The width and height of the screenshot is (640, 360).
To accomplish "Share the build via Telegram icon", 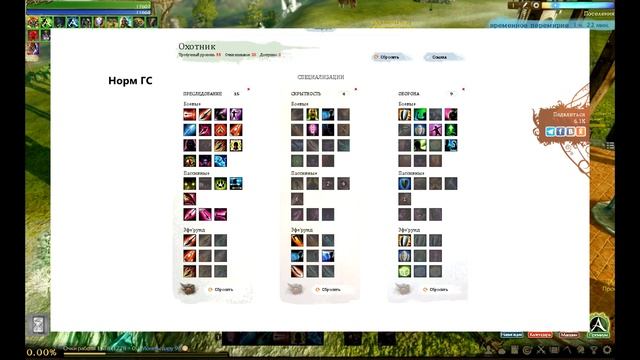I will (550, 131).
